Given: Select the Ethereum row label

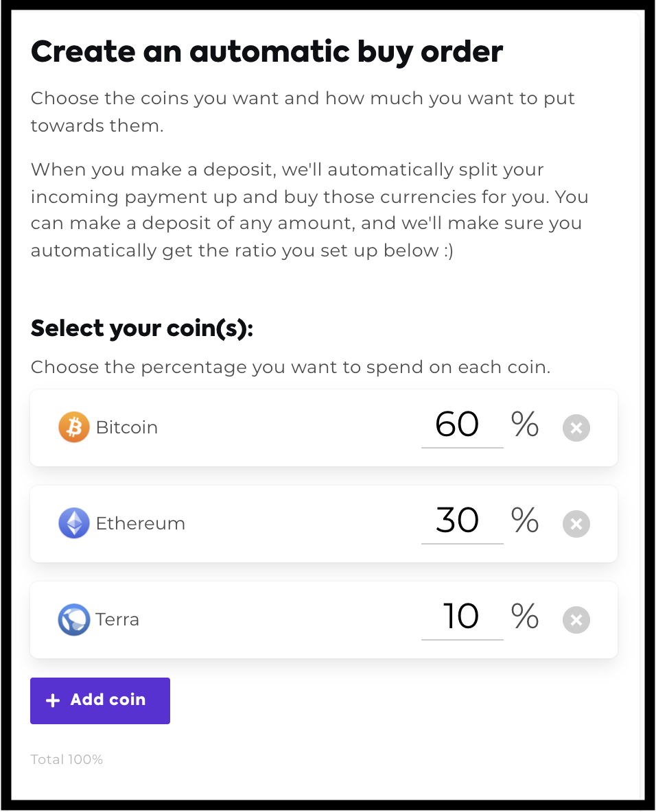Looking at the screenshot, I should click(140, 523).
